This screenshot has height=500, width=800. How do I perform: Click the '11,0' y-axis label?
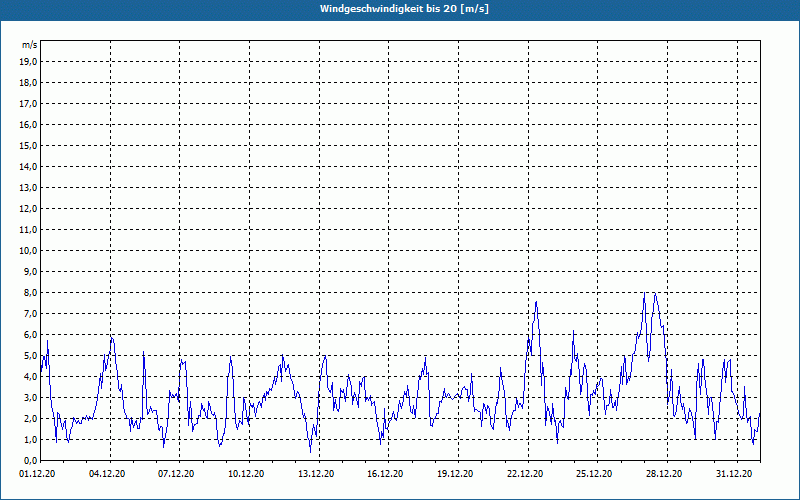[x=28, y=230]
